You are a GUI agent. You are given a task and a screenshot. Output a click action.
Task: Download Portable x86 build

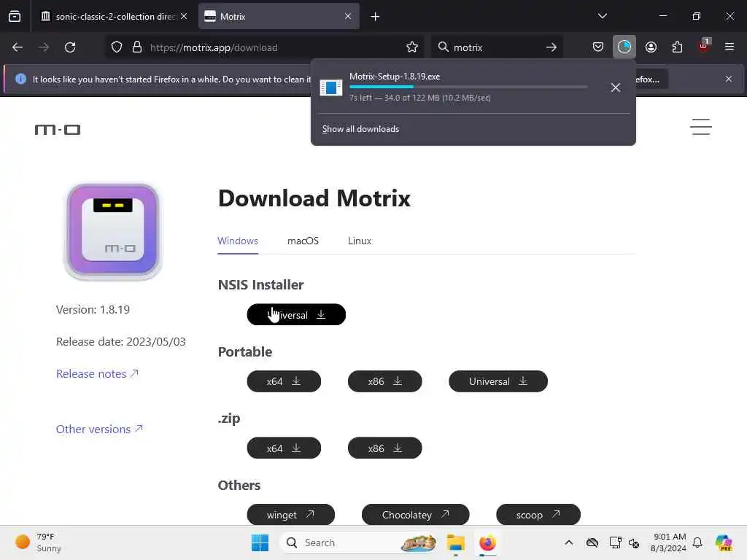(385, 381)
